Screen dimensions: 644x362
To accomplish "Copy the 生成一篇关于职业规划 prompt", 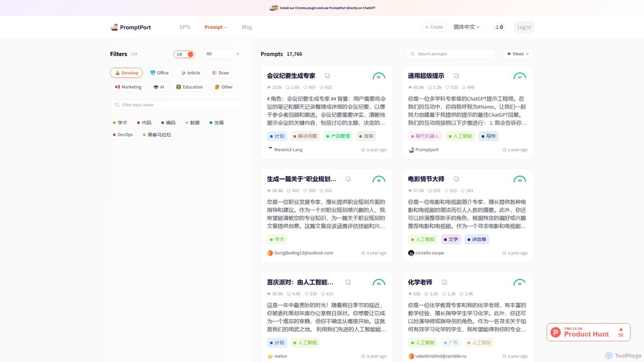I will pyautogui.click(x=348, y=179).
